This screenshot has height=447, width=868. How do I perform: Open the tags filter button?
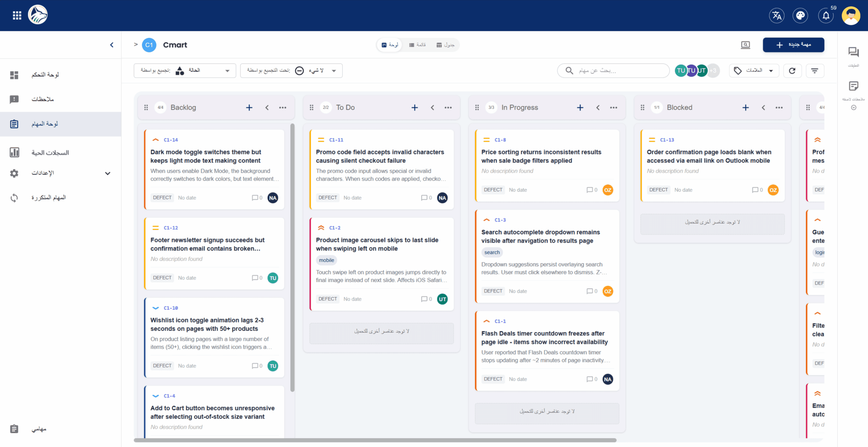(x=754, y=70)
